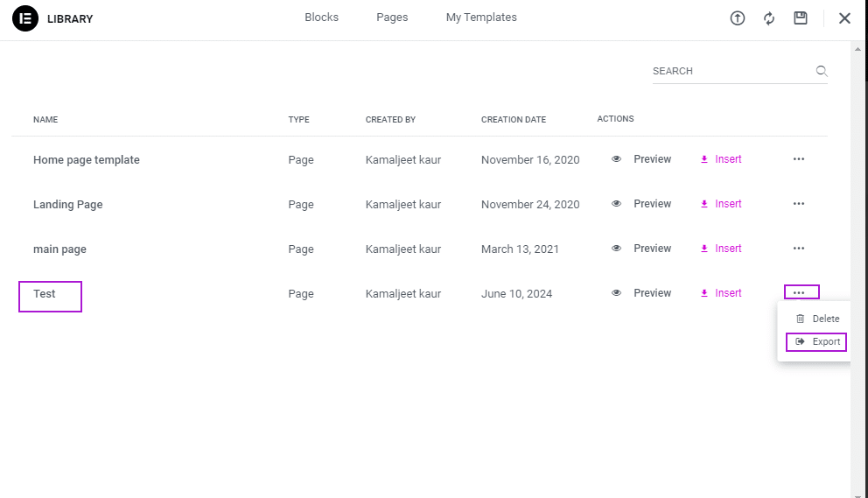This screenshot has width=868, height=498.
Task: Click the TYPE column header
Action: tap(299, 120)
